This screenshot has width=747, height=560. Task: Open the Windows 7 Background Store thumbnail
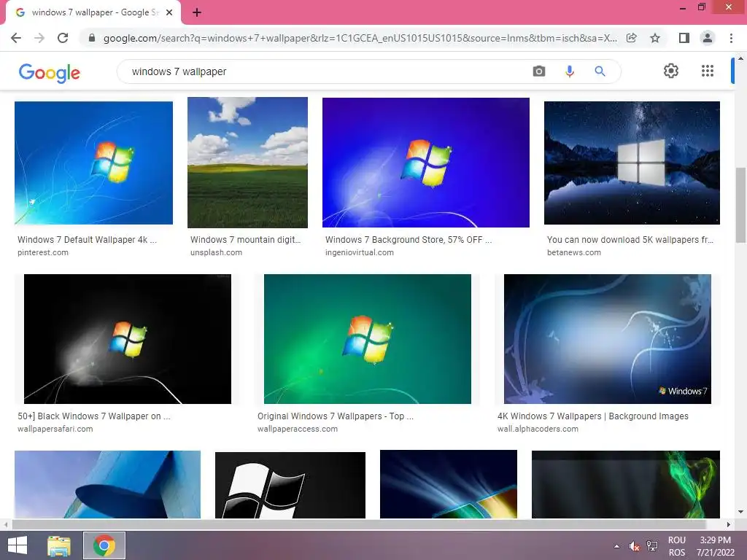pos(426,163)
